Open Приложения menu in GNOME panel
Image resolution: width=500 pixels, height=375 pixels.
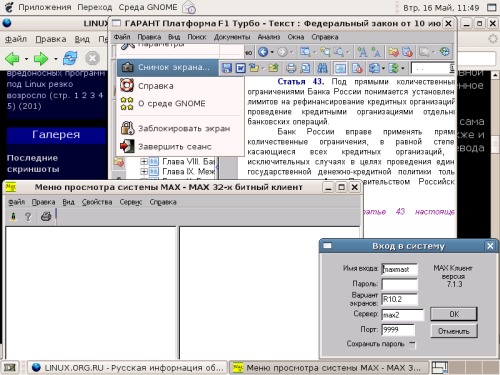click(44, 7)
